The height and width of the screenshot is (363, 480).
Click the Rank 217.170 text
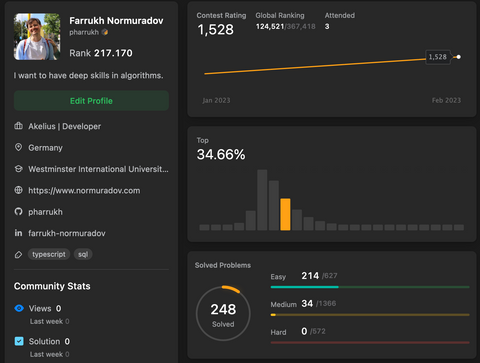click(101, 53)
